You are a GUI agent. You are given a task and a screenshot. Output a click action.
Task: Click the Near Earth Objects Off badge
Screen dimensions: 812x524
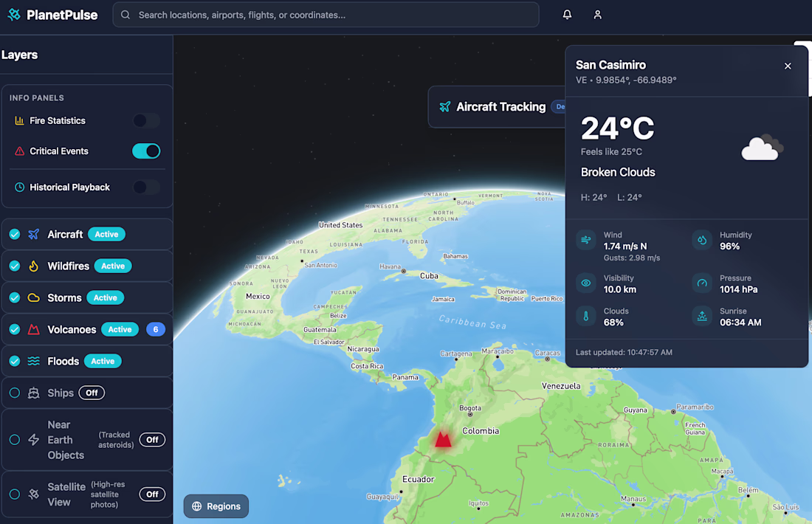[x=152, y=440]
